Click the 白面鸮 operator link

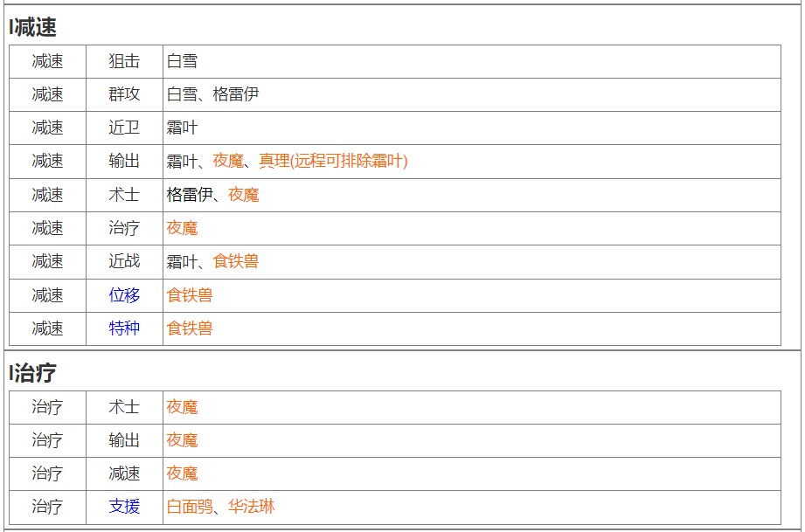(x=190, y=507)
